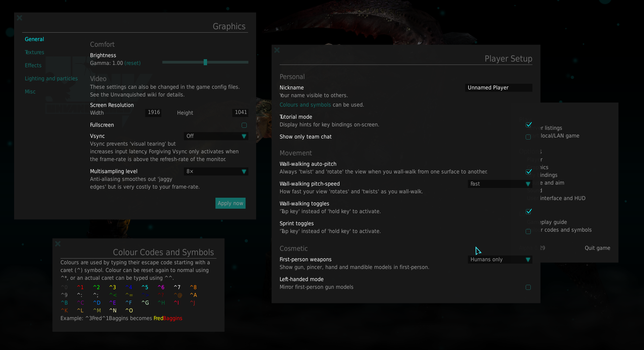Open the Colours and symbols link
Image resolution: width=644 pixels, height=350 pixels.
[x=305, y=105]
